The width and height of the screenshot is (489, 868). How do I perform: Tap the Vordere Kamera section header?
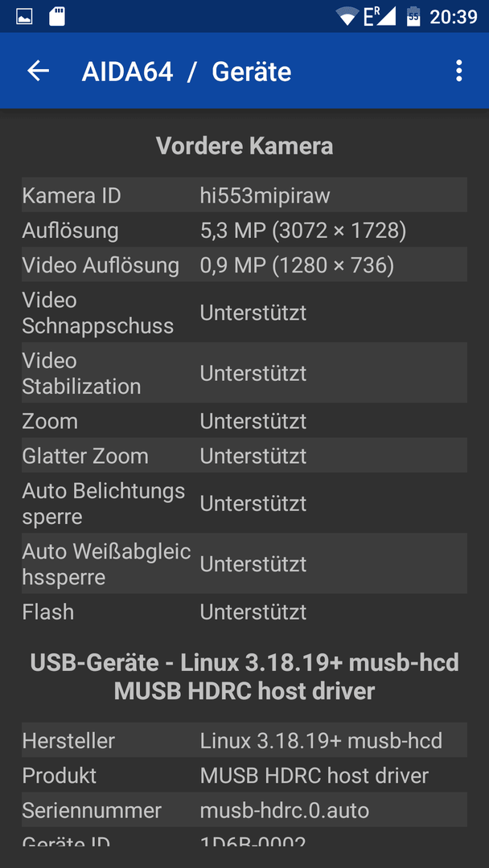coord(244,146)
